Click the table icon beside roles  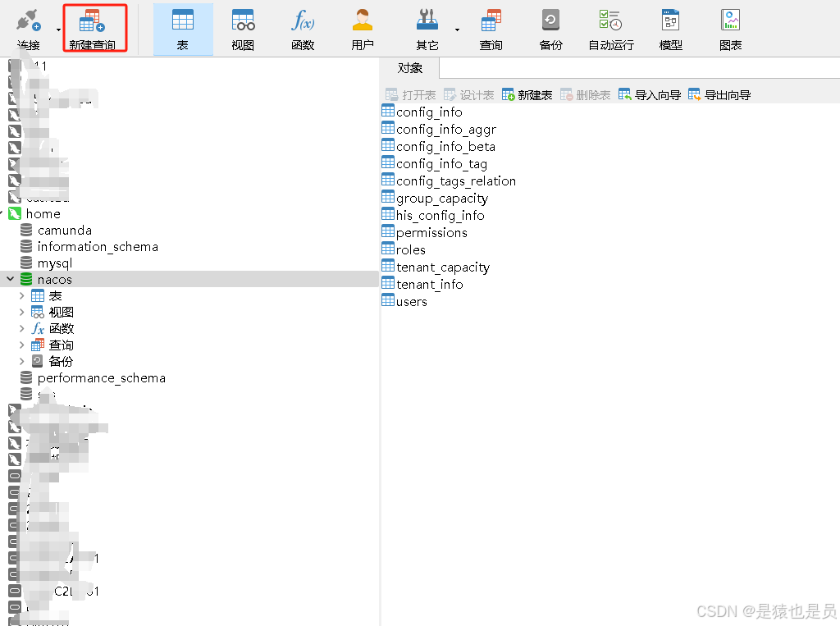pyautogui.click(x=388, y=249)
